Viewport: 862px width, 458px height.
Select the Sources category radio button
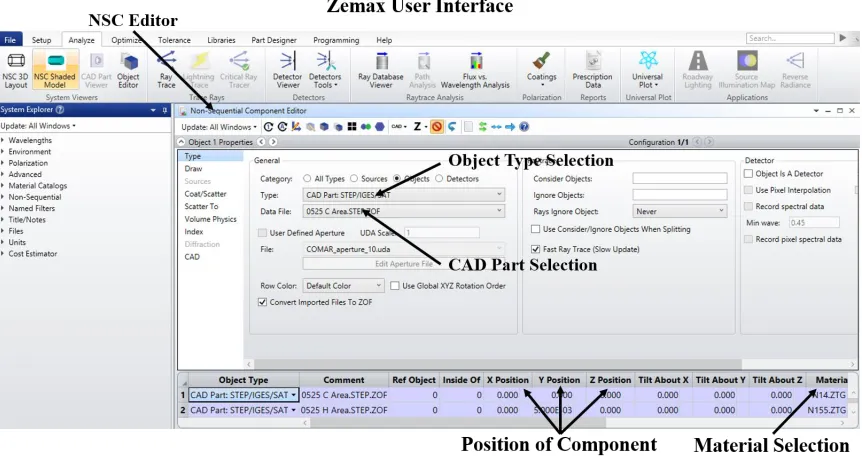point(354,179)
